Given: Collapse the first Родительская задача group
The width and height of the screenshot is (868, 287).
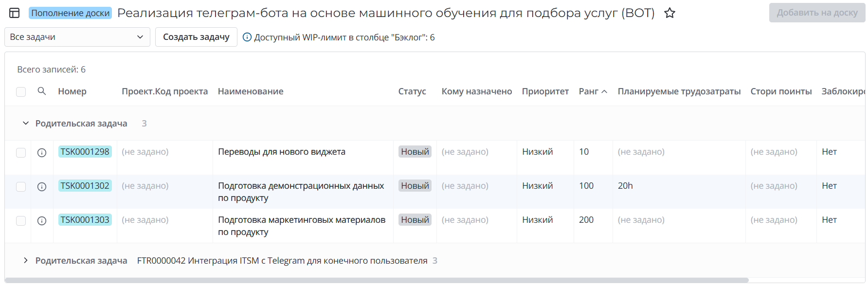Looking at the screenshot, I should 26,124.
